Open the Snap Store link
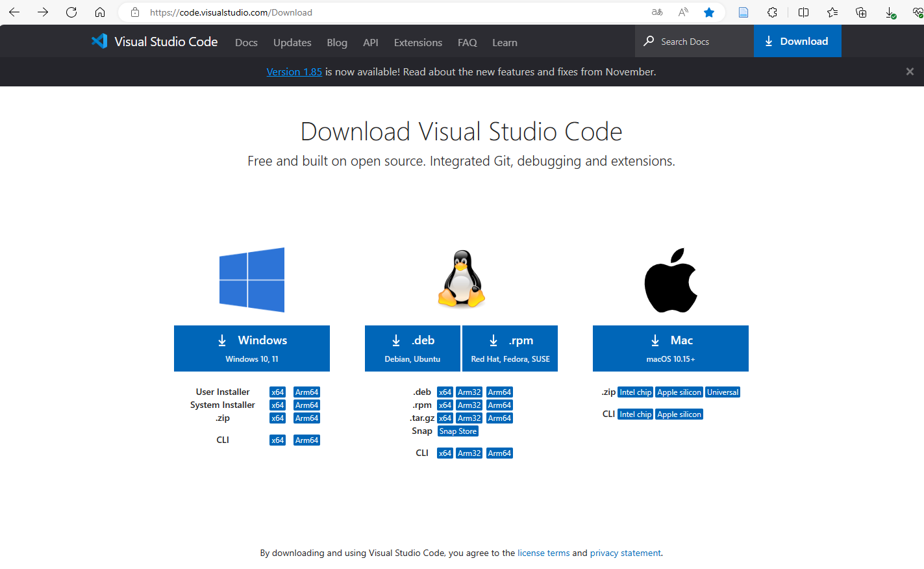Image resolution: width=924 pixels, height=569 pixels. click(458, 431)
